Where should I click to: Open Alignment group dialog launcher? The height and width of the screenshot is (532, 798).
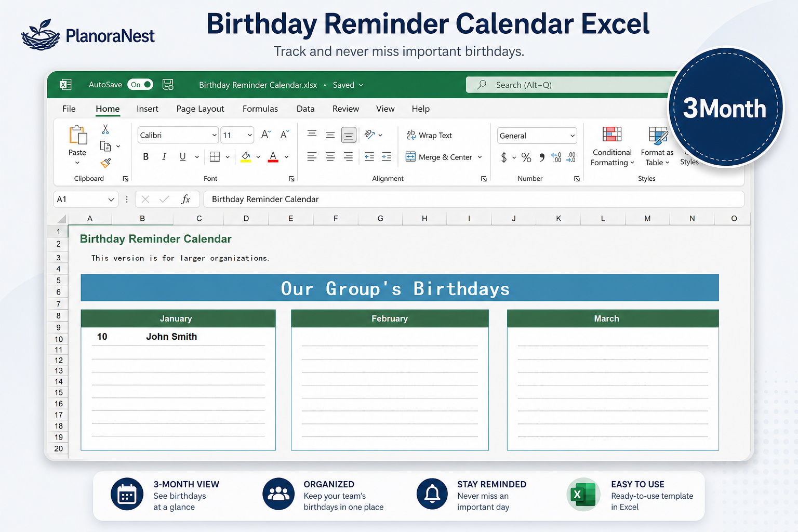tap(484, 179)
